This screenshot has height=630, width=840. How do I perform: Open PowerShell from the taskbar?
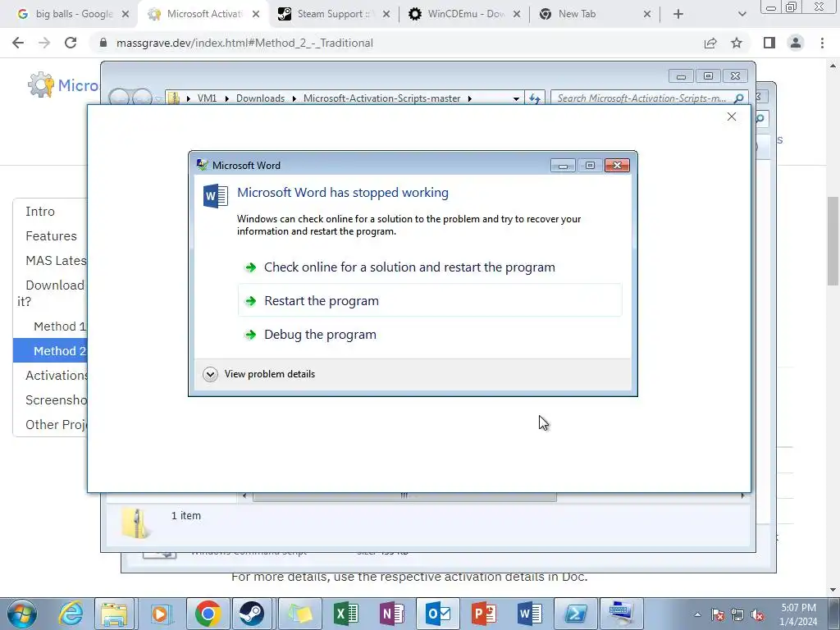(x=576, y=614)
